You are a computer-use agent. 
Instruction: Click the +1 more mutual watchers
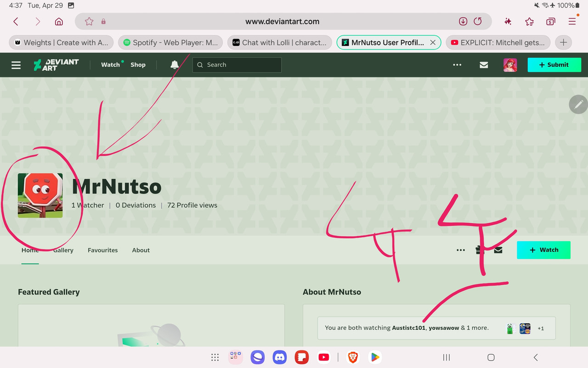pos(541,328)
